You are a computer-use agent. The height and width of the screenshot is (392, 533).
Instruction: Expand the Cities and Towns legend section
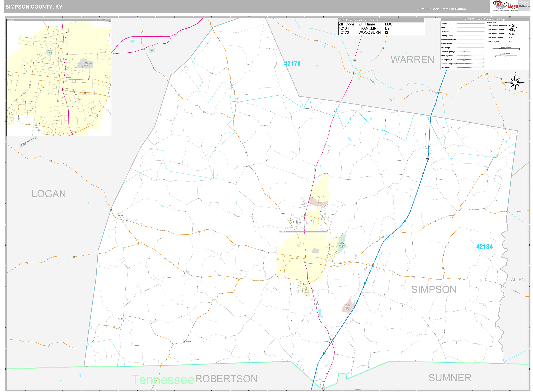pos(492,22)
